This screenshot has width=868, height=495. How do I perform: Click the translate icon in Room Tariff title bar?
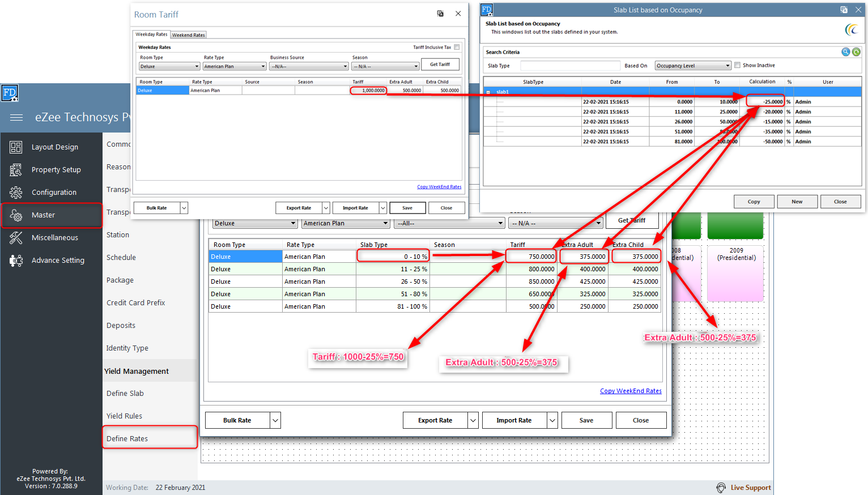[440, 14]
